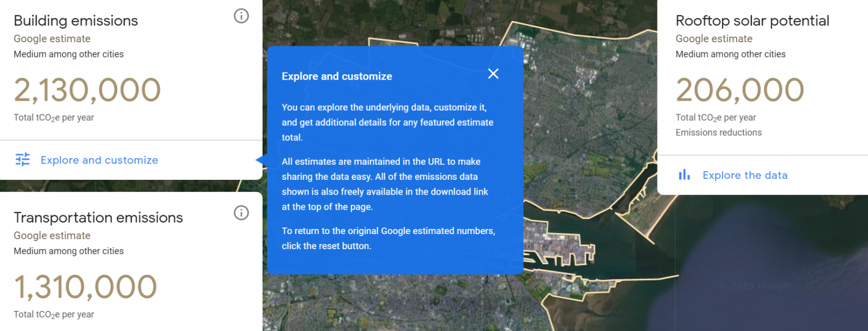Click the Explore and customize tooltip heading
The image size is (868, 331).
click(337, 76)
